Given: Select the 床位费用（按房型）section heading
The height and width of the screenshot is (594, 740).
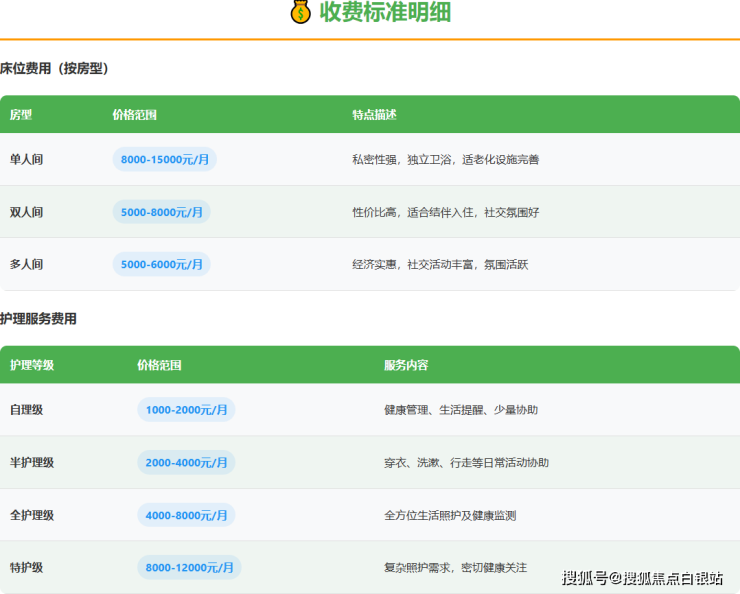Looking at the screenshot, I should pos(54,69).
